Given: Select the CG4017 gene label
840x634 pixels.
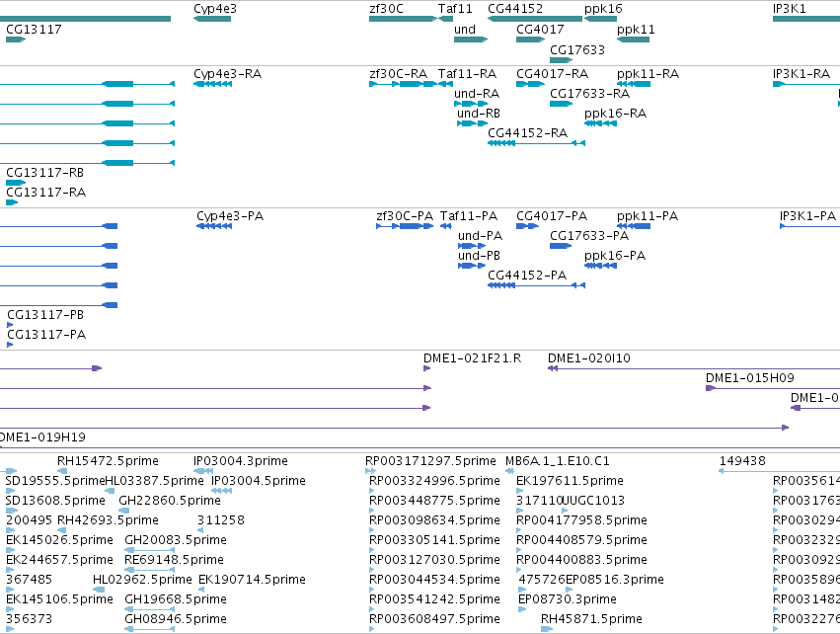Looking at the screenshot, I should click(540, 29).
